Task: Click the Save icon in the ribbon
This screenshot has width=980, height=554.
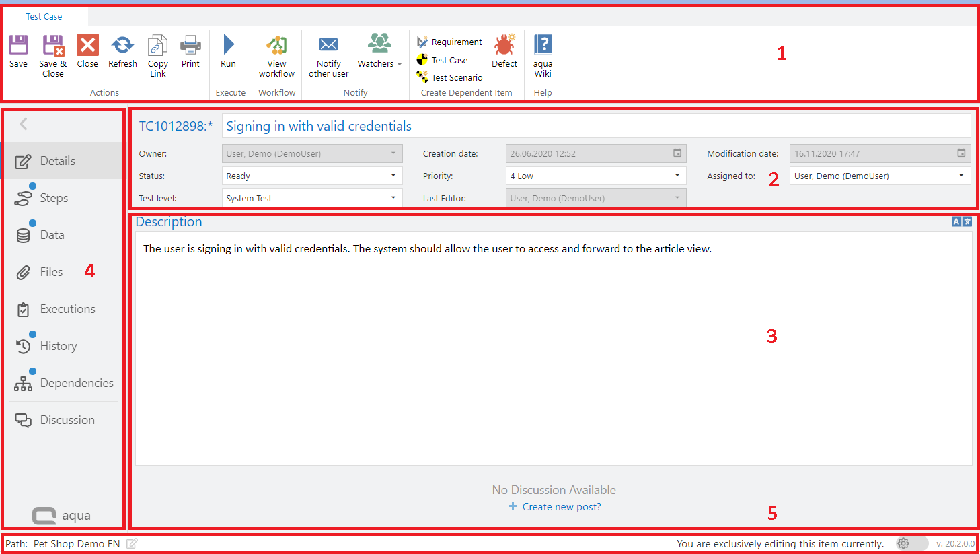Action: 18,46
